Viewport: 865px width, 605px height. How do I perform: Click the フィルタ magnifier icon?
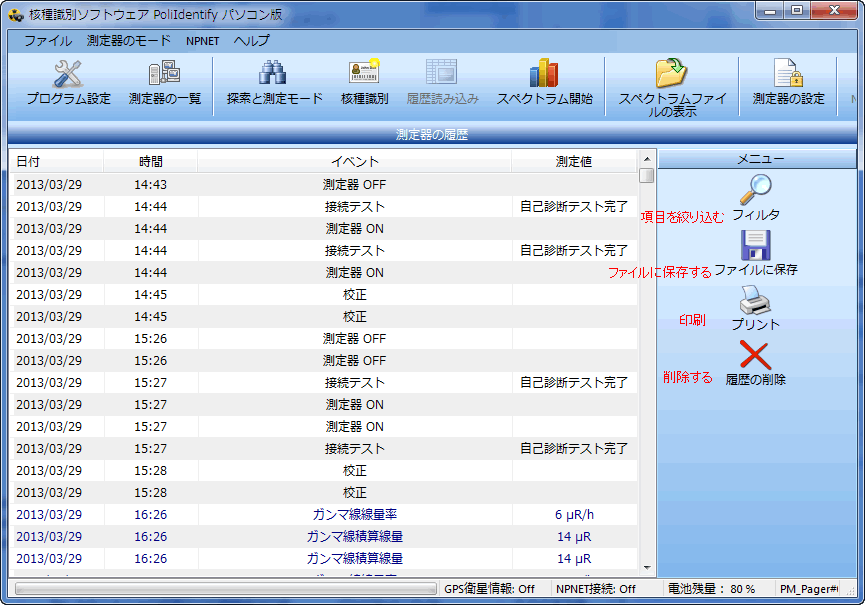click(755, 190)
